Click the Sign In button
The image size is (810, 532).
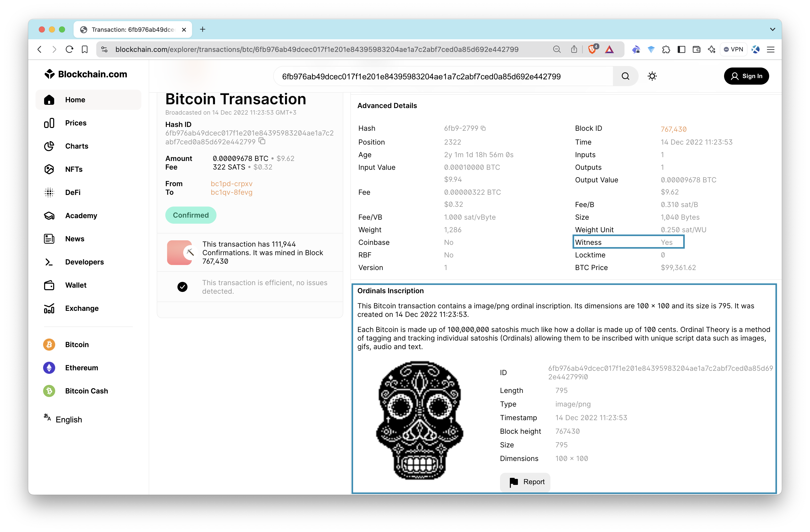746,76
